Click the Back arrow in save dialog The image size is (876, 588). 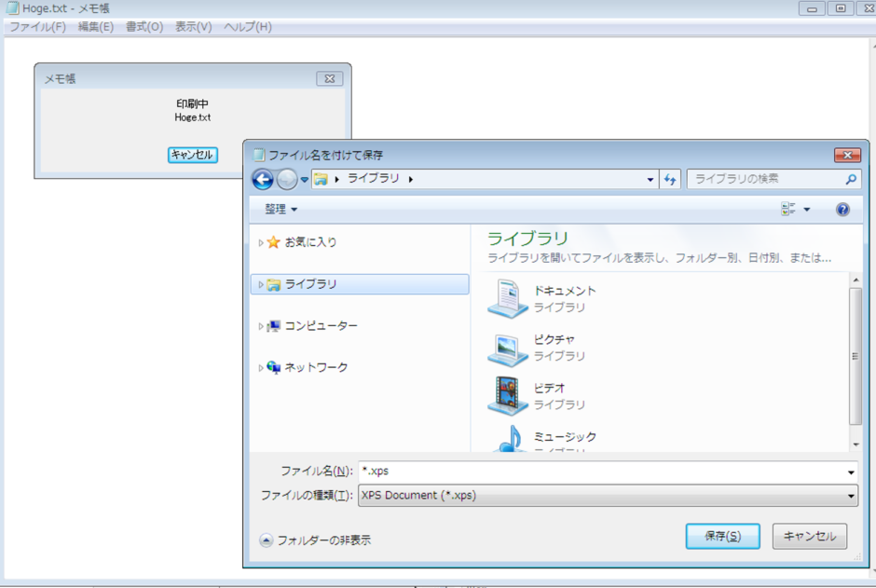tap(263, 180)
